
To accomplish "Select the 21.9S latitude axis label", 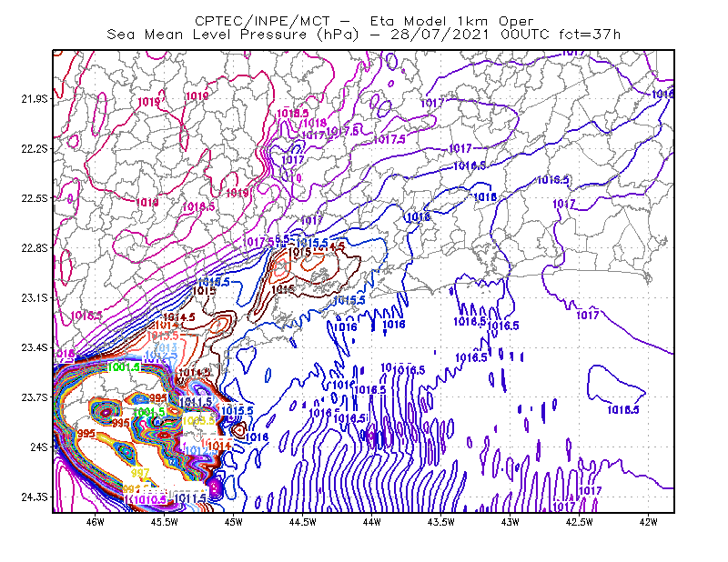I will pos(34,98).
